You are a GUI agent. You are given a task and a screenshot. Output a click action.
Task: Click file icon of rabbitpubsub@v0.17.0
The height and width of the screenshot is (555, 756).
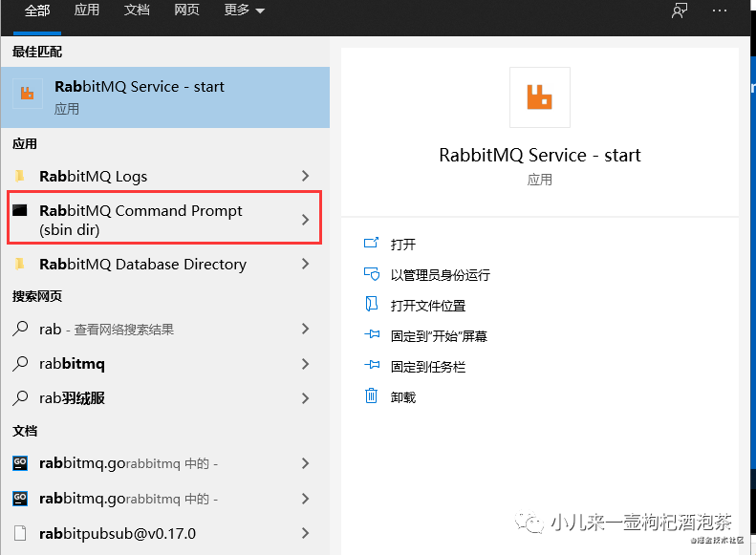(20, 533)
